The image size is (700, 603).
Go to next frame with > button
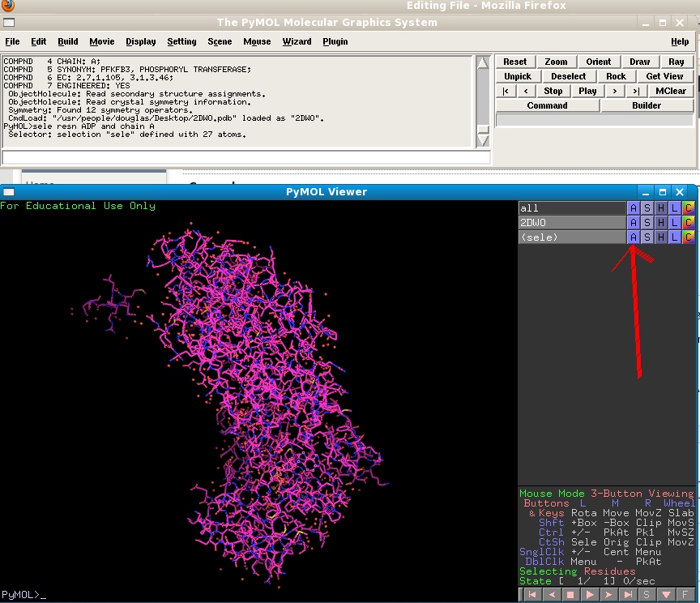[x=615, y=91]
